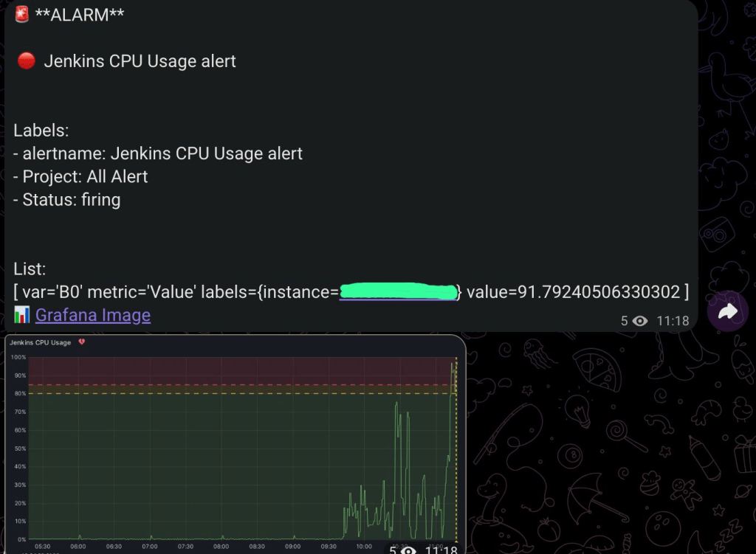Open the Grafana Image link
Viewport: 756px width, 554px height.
pos(92,315)
